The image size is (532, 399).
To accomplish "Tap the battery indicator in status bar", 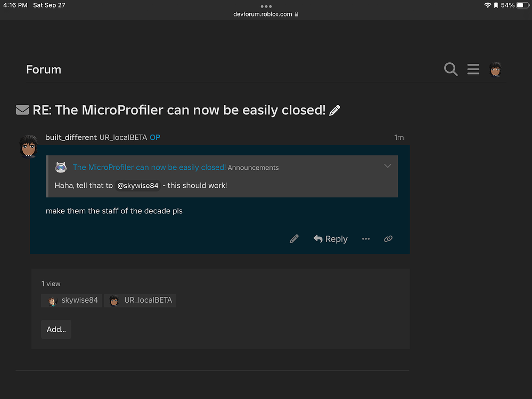I will [522, 5].
